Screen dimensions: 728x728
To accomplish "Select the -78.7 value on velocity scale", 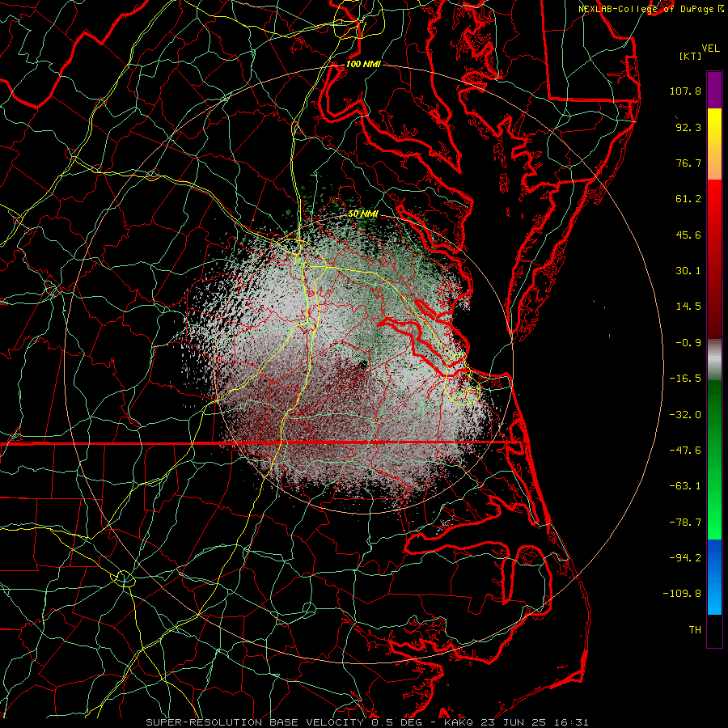I will [685, 523].
